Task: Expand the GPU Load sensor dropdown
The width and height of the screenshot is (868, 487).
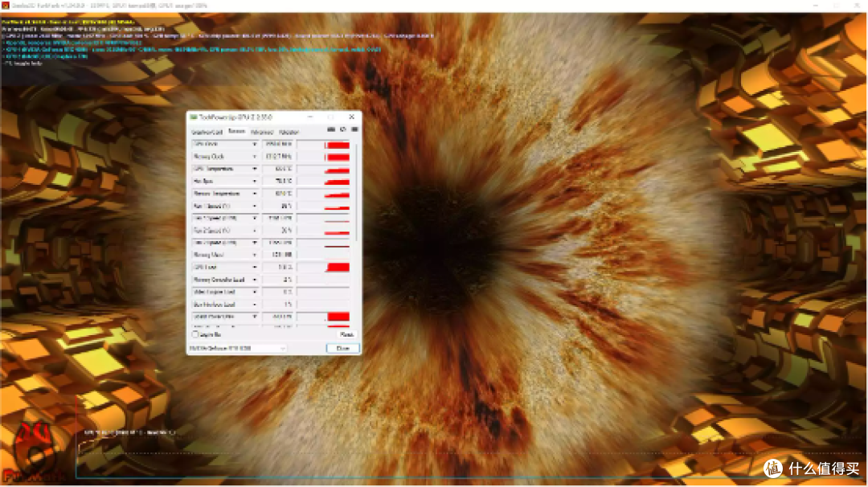Action: [x=255, y=268]
